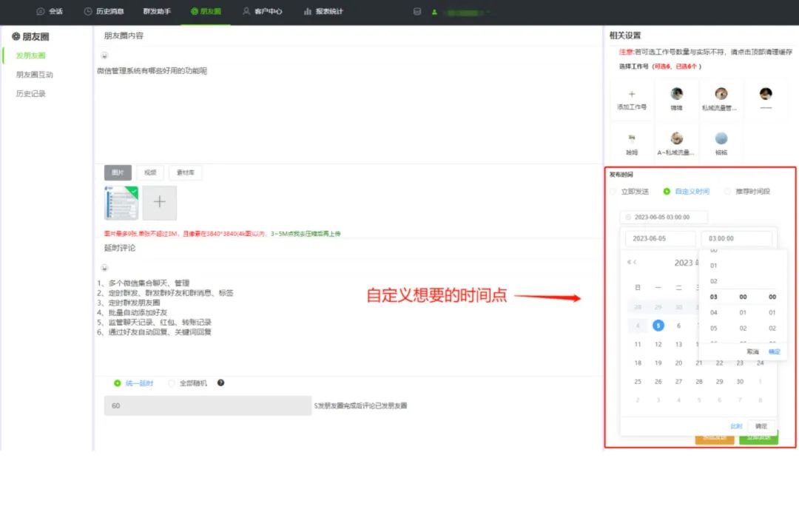
Task: Click the double-arrow to go back a year
Action: click(628, 261)
